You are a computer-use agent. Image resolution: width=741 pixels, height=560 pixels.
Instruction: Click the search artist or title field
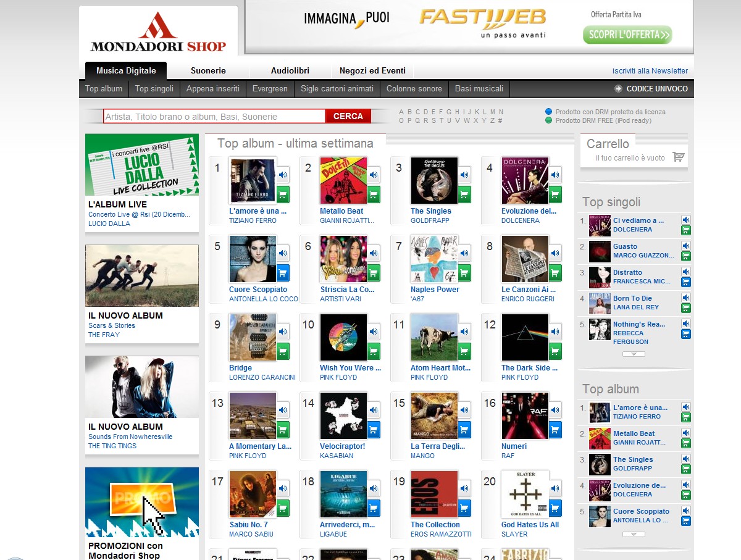pos(214,116)
